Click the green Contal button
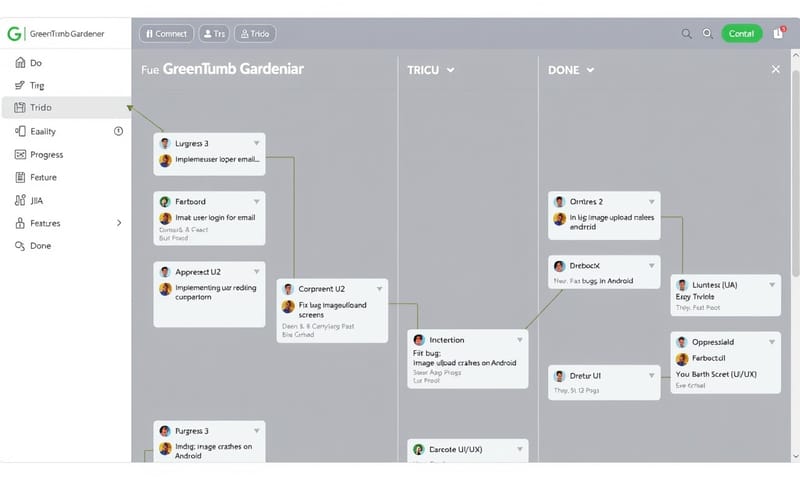Image resolution: width=800 pixels, height=480 pixels. (x=741, y=33)
